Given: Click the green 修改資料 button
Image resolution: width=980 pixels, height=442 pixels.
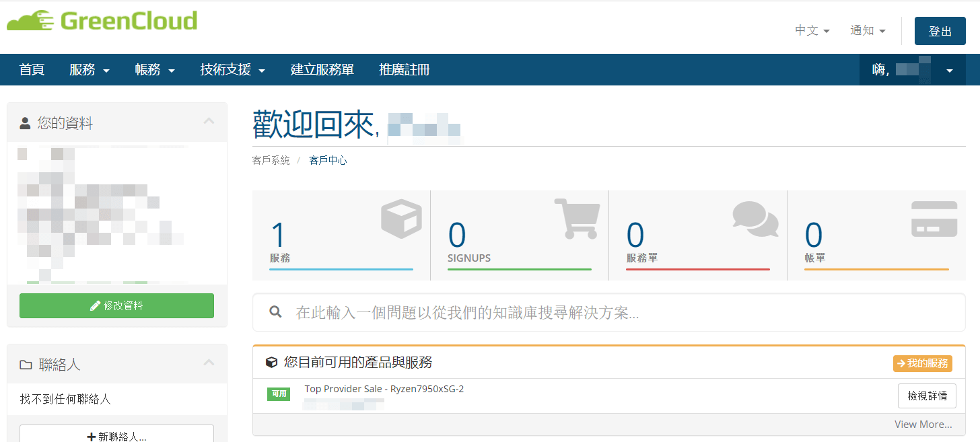Looking at the screenshot, I should pos(116,305).
